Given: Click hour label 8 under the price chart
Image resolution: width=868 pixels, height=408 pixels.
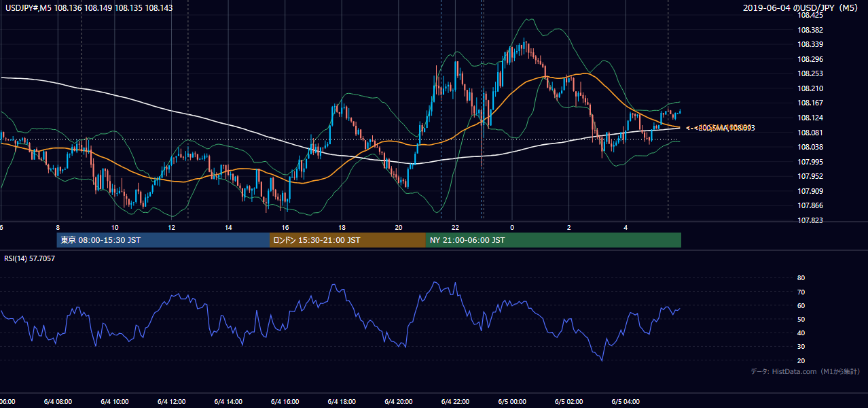Looking at the screenshot, I should (58, 227).
